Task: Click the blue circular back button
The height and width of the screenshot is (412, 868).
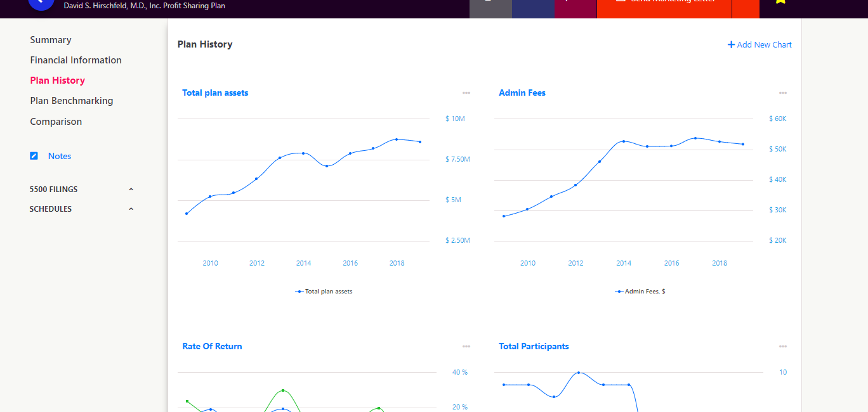Action: (x=41, y=3)
